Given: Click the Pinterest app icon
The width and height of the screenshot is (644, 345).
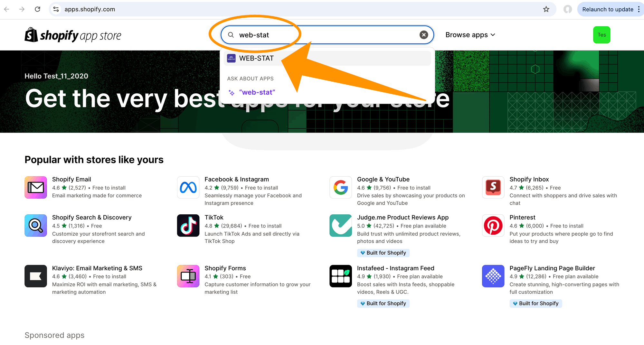Looking at the screenshot, I should pos(493,225).
